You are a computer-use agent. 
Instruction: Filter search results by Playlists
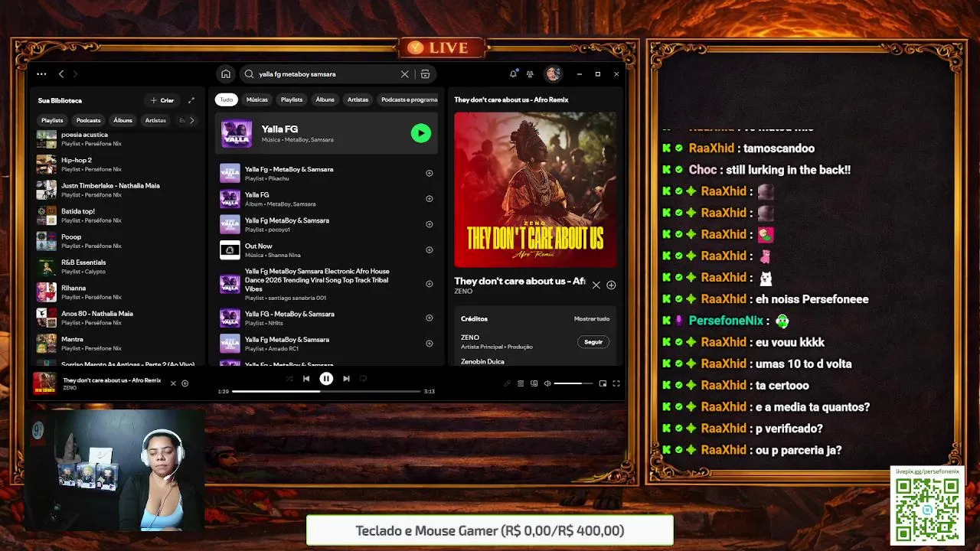pos(292,99)
